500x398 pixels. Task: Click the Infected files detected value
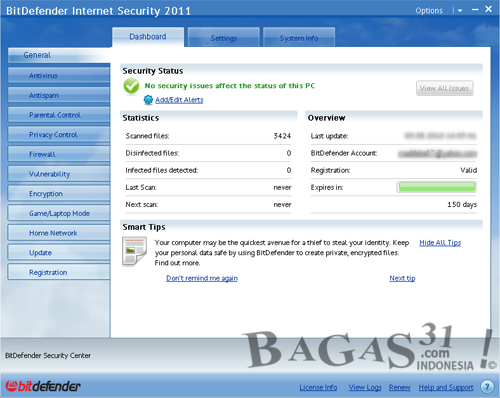(x=289, y=170)
